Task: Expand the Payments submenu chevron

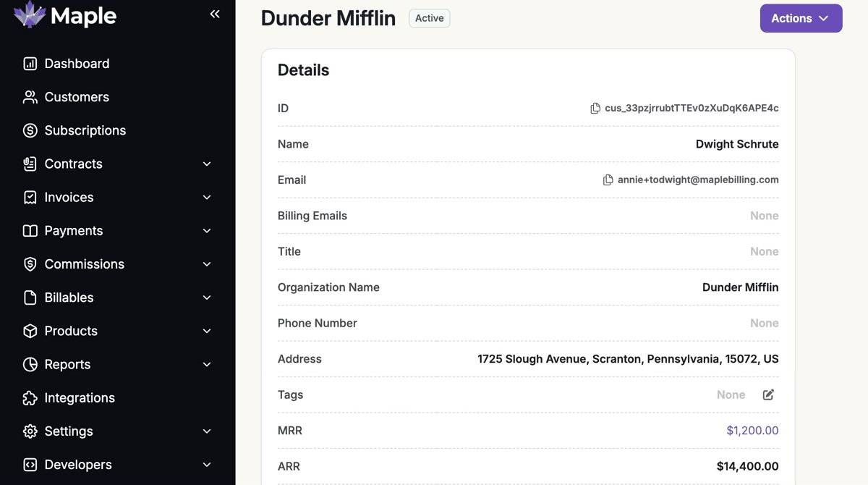Action: pos(207,231)
